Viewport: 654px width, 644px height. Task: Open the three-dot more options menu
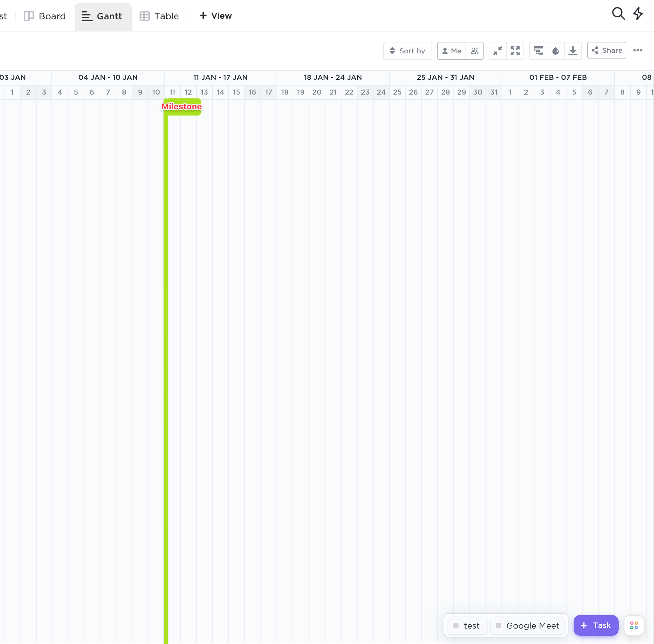[x=638, y=51]
